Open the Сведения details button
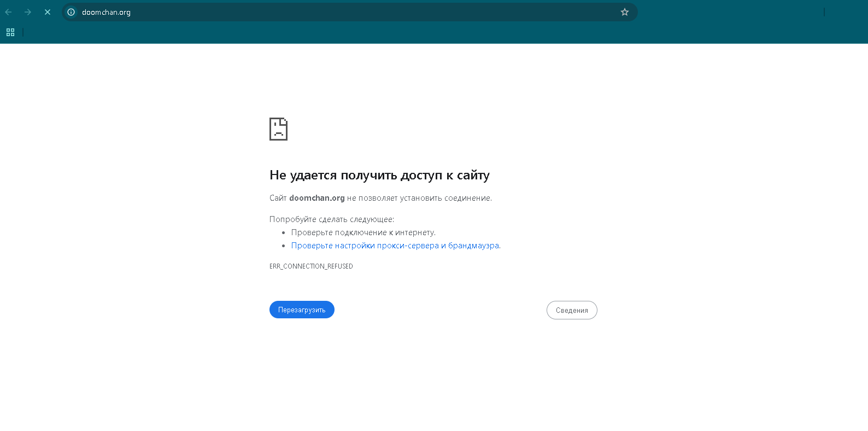Screen dimensions: 868x431 pos(572,310)
